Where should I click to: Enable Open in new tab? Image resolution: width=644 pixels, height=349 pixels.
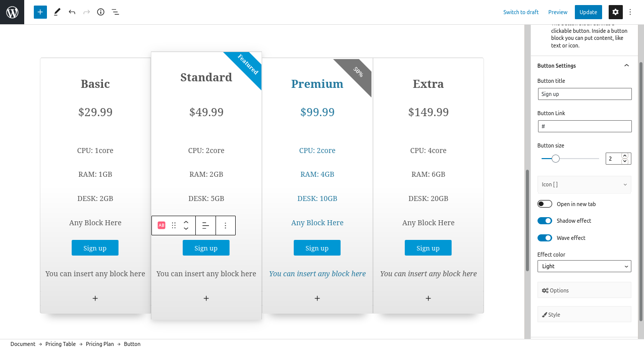click(x=545, y=204)
